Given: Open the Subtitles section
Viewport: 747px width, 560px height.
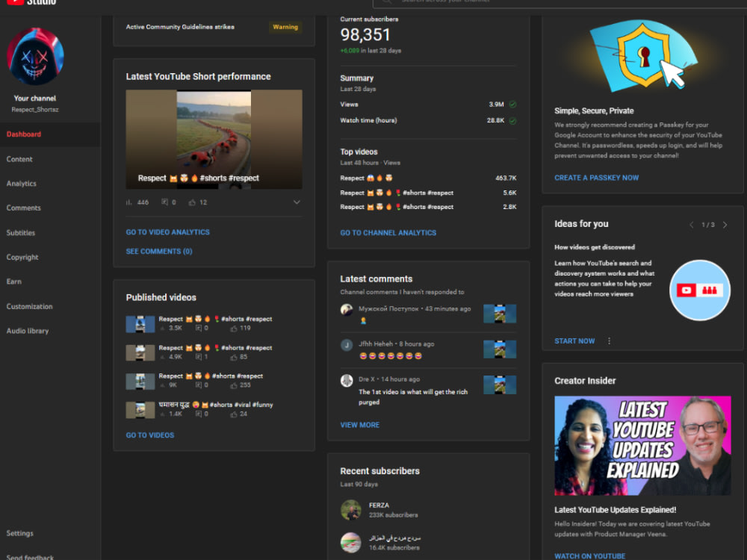Looking at the screenshot, I should point(22,232).
